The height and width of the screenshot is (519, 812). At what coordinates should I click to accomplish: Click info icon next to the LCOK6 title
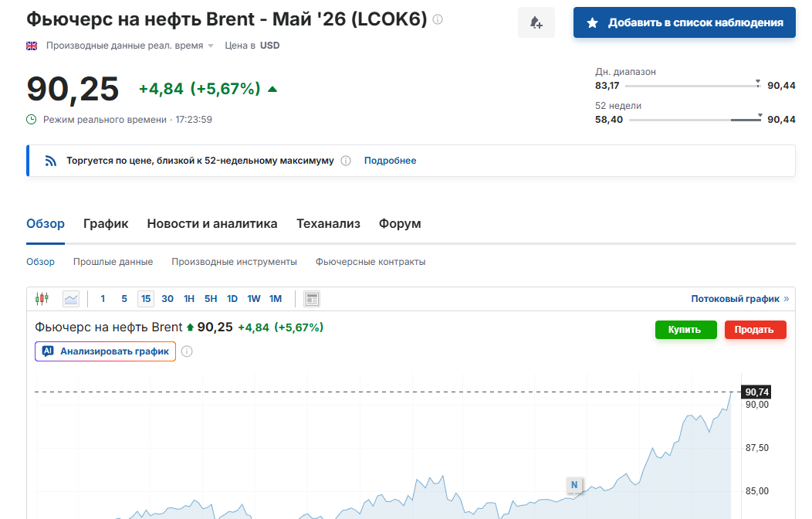[x=438, y=19]
